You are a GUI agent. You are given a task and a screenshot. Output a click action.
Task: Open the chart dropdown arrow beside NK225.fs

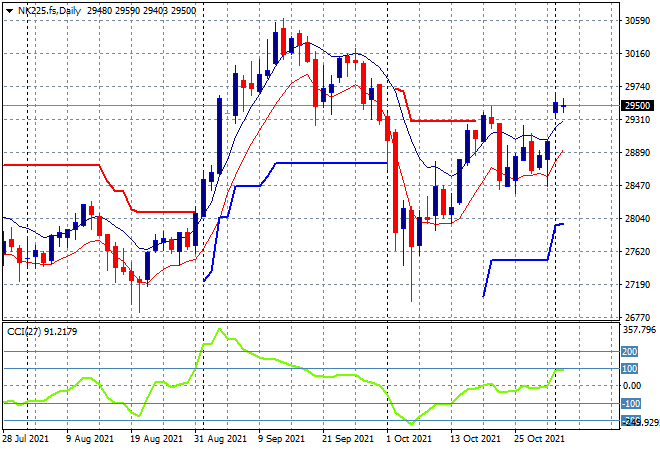tap(9, 9)
